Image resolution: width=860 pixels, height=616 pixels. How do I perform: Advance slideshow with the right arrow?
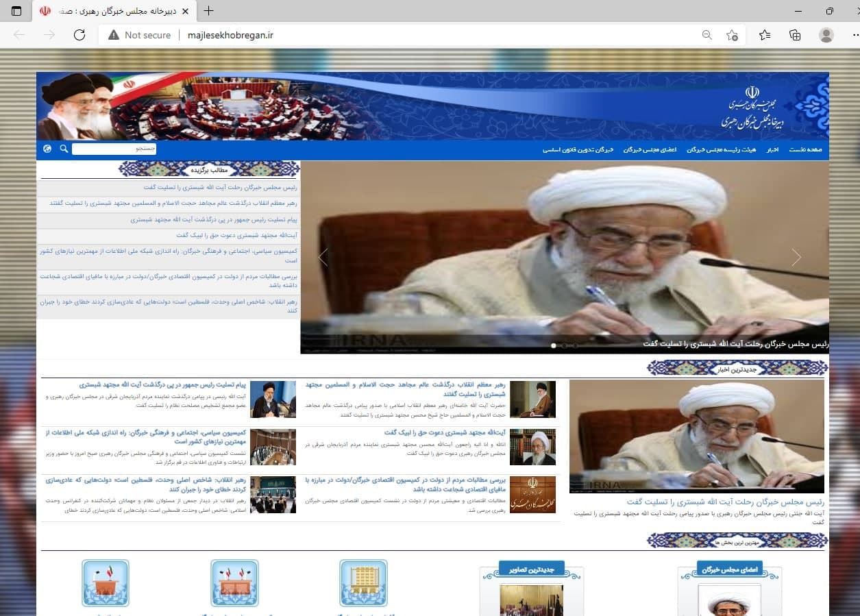[x=796, y=257]
